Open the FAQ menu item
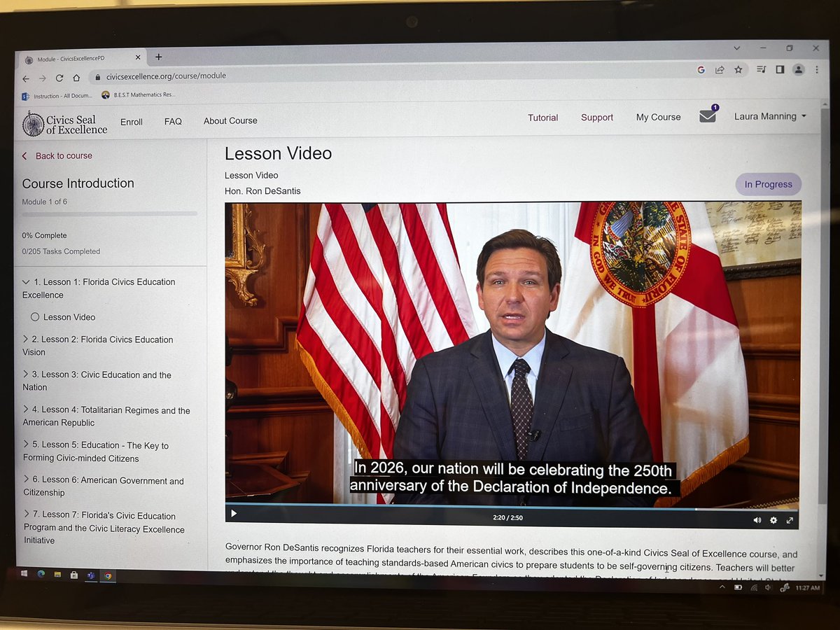Image resolution: width=840 pixels, height=630 pixels. pyautogui.click(x=173, y=121)
